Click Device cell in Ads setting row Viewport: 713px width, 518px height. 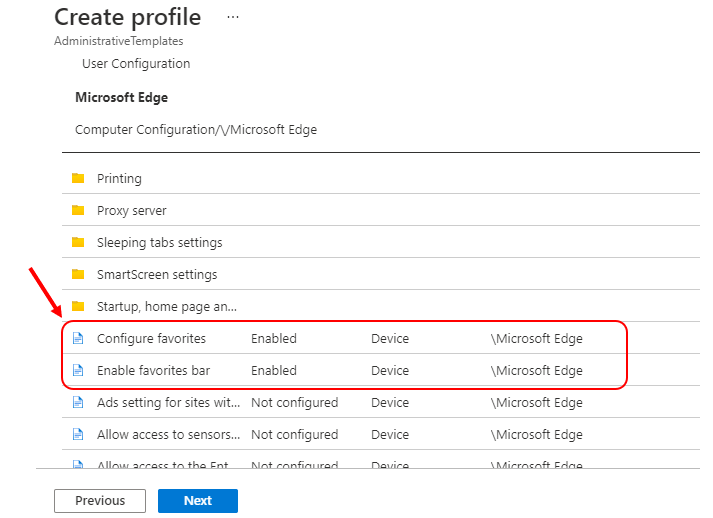390,403
